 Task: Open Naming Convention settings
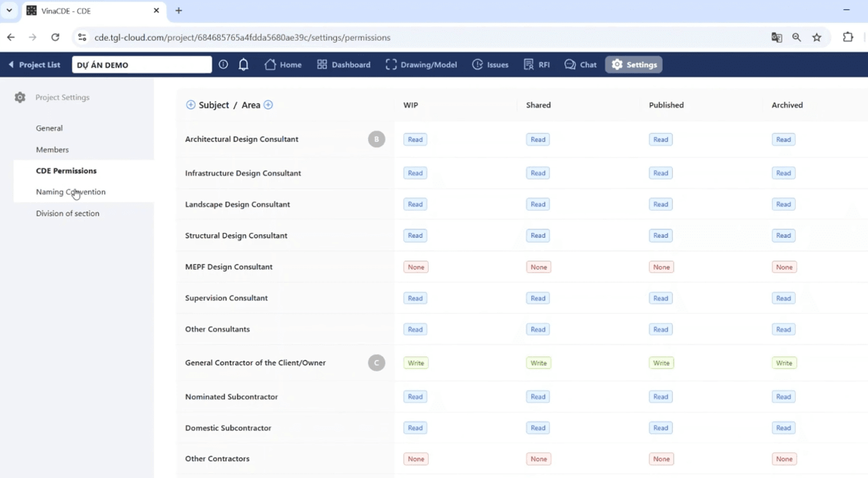point(70,192)
